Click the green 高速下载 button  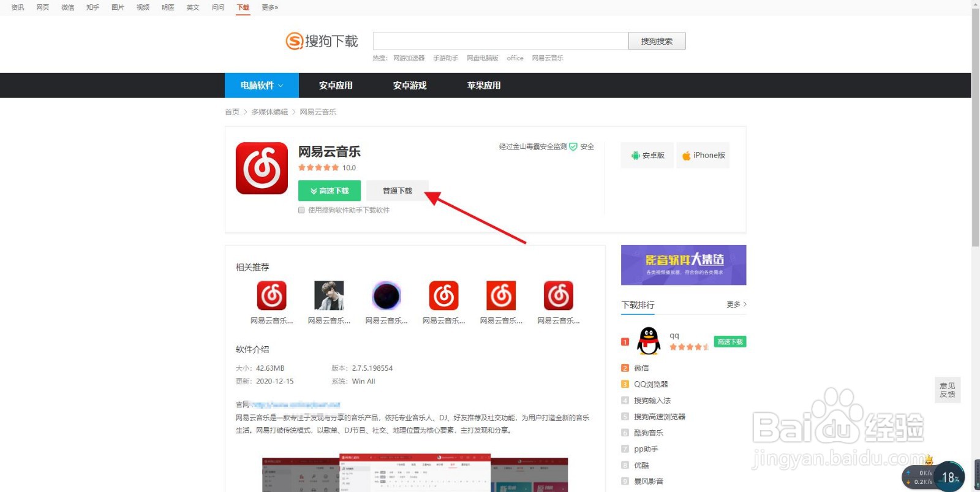[x=330, y=191]
